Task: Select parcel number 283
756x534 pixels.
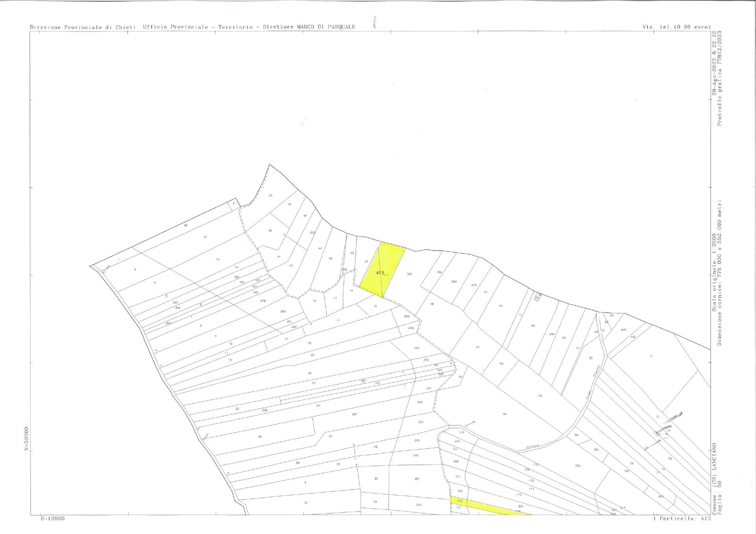Action: tap(407, 316)
